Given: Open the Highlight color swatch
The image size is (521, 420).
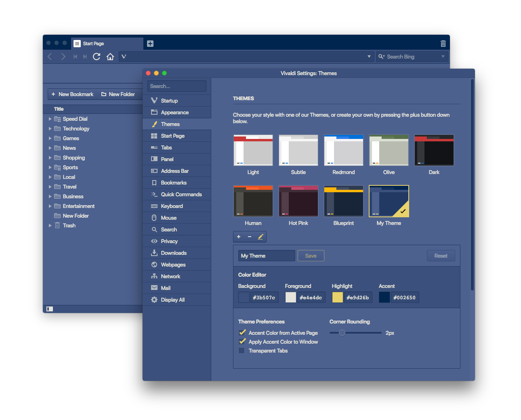Looking at the screenshot, I should (337, 298).
